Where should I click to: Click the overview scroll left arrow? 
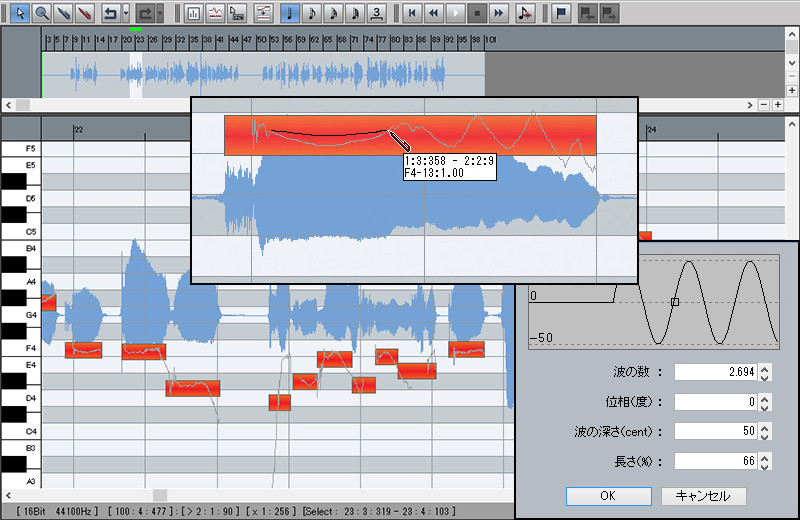point(8,105)
